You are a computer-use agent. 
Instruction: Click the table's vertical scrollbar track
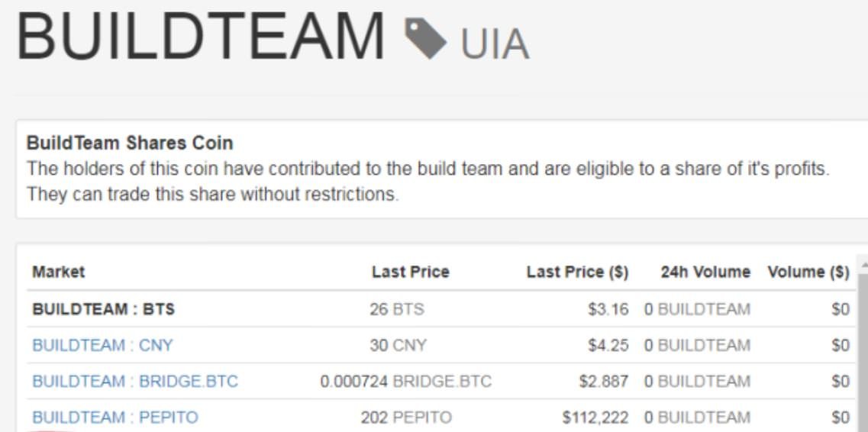tap(863, 354)
